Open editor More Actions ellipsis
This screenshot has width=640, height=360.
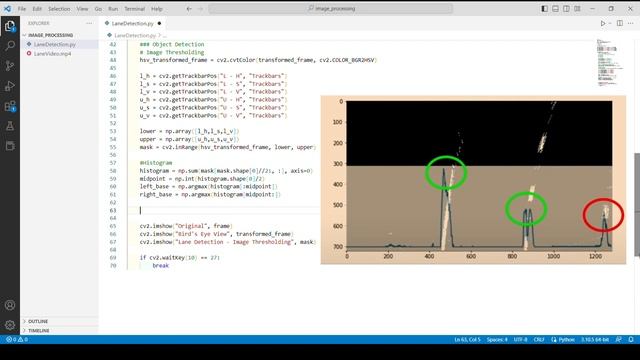(631, 23)
